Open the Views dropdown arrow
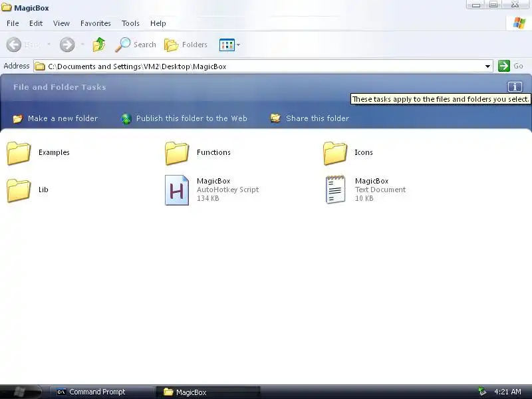Viewport: 532px width, 399px height. (x=239, y=45)
